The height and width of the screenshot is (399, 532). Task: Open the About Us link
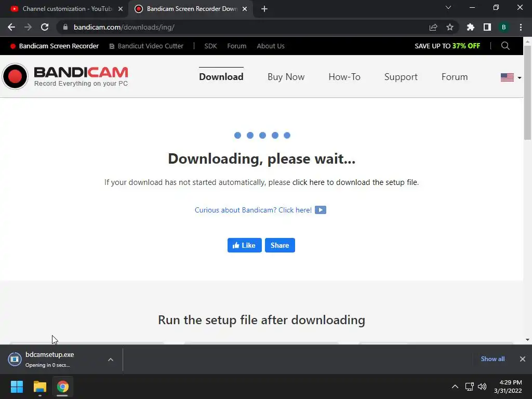coord(271,46)
